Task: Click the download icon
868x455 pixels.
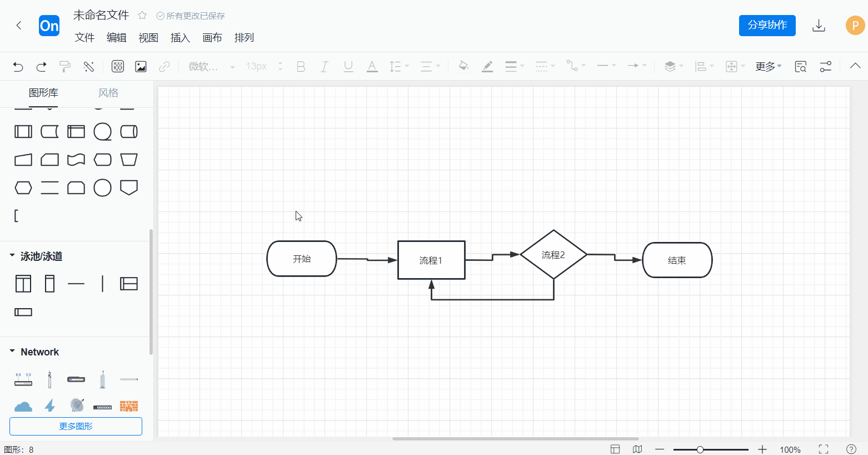Action: pos(819,26)
